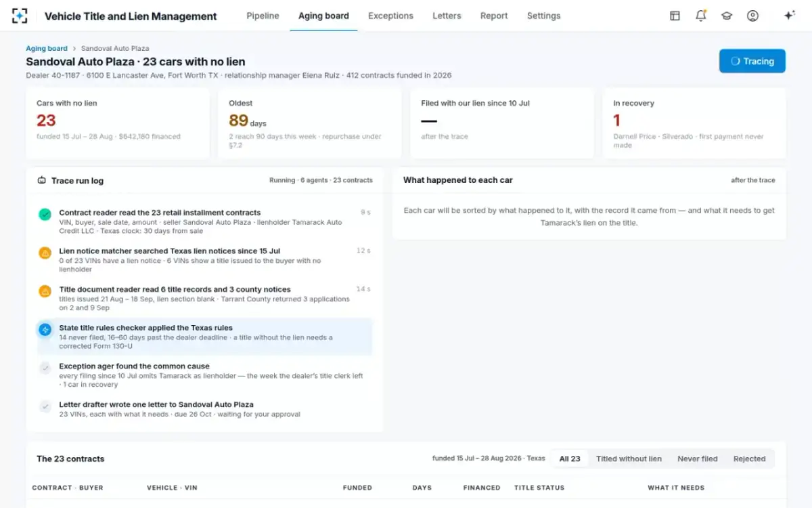Click the Contract reader log entry title
The width and height of the screenshot is (812, 508).
pyautogui.click(x=160, y=213)
